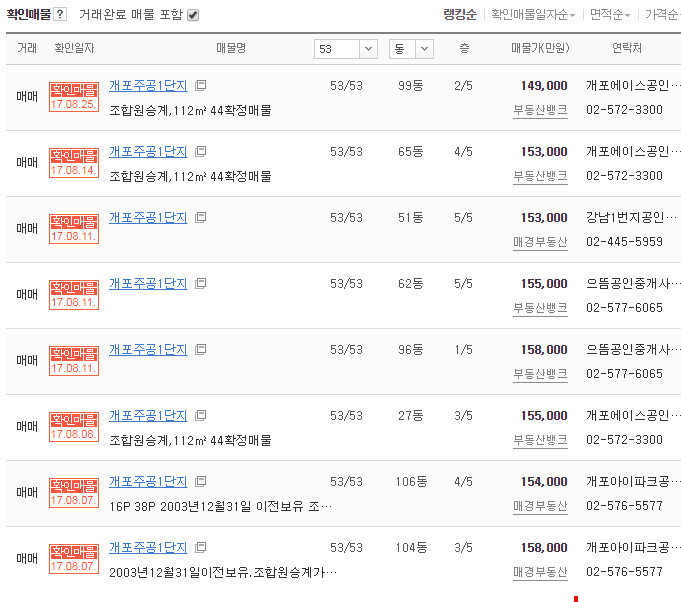This screenshot has height=602, width=681.
Task: Click new-window icon for 65동 listing
Action: pos(201,152)
